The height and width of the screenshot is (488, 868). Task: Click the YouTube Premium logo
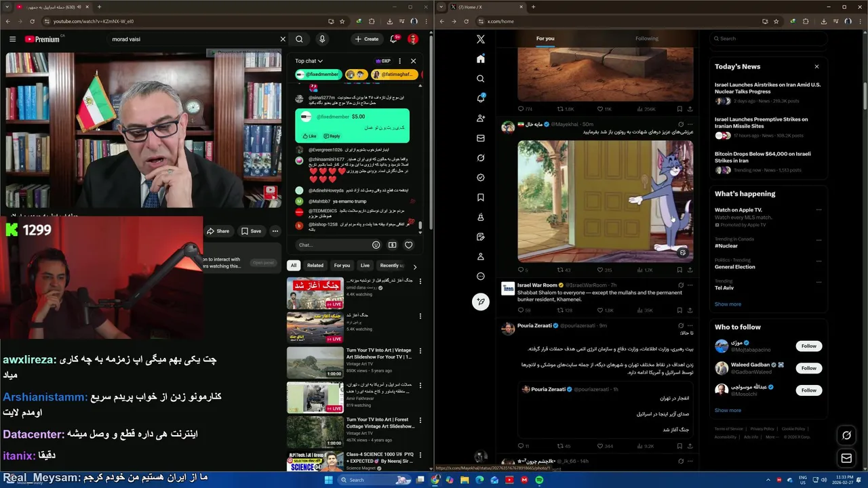coord(43,39)
